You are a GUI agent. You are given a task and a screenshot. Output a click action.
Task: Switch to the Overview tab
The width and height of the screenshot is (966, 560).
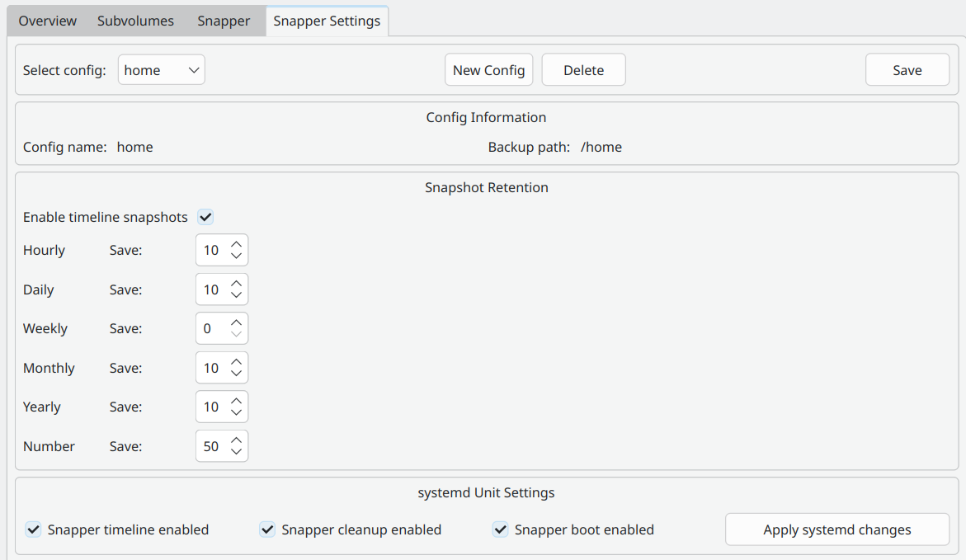(x=46, y=21)
